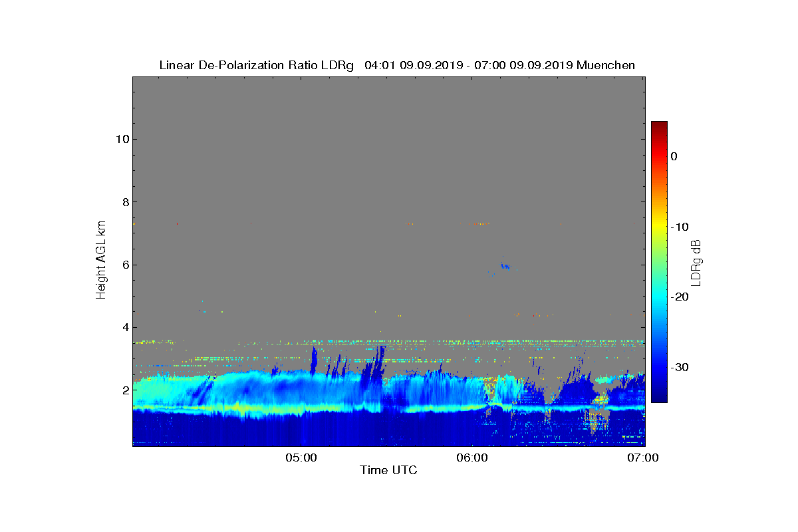798x532 pixels.
Task: Click the yellow section of the colorbar
Action: pos(659,226)
